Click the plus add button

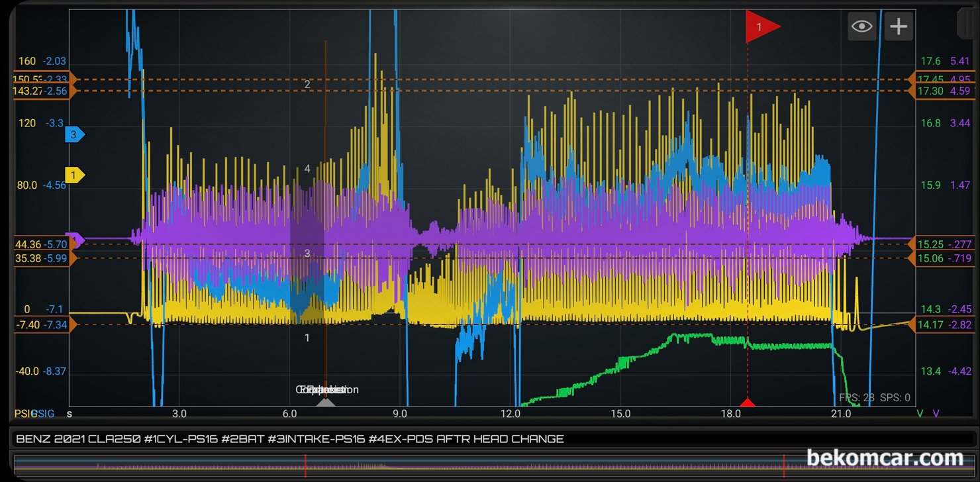pos(899,26)
